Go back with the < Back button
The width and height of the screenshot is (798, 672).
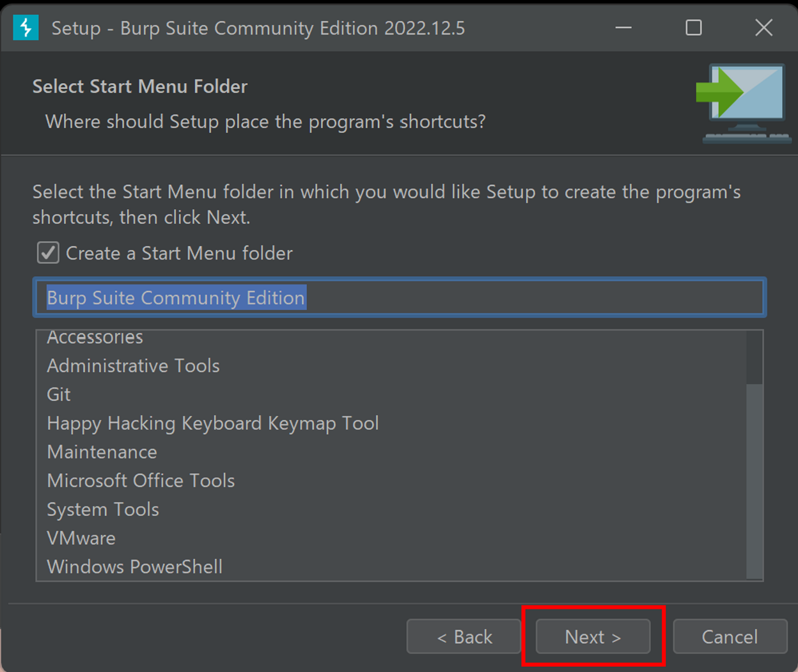pos(464,636)
